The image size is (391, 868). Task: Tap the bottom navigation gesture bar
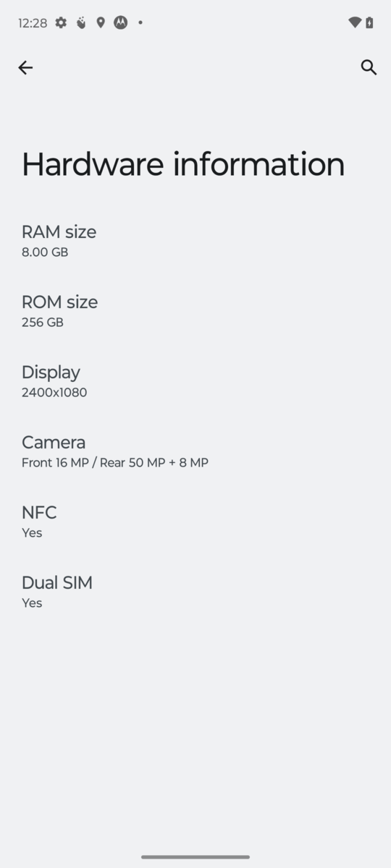(x=195, y=856)
